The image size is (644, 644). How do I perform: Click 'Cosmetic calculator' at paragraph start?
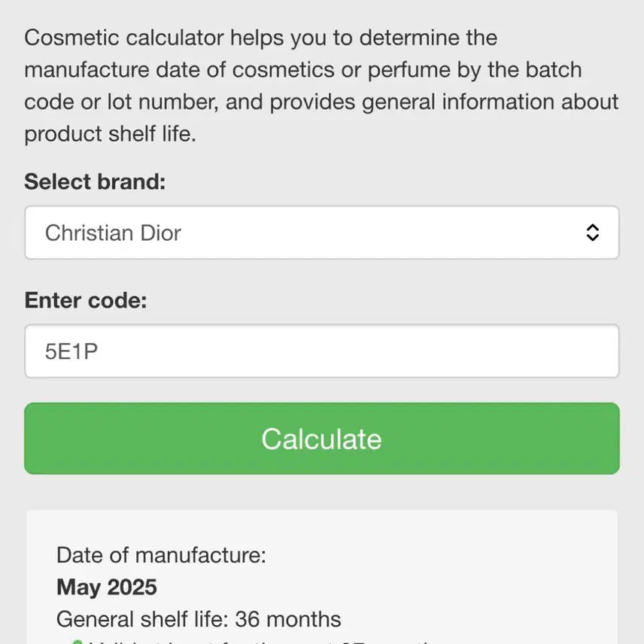[x=123, y=37]
